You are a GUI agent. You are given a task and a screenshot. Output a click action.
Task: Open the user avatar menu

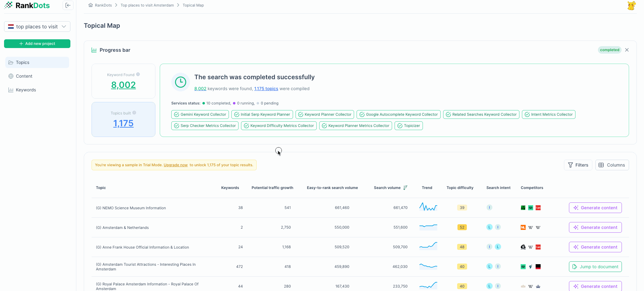pos(631,6)
